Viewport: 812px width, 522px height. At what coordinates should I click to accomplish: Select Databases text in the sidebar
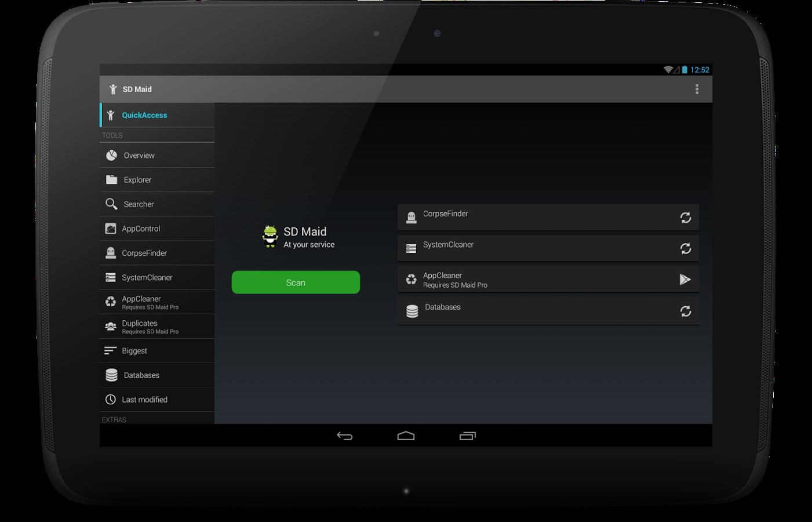tap(141, 375)
